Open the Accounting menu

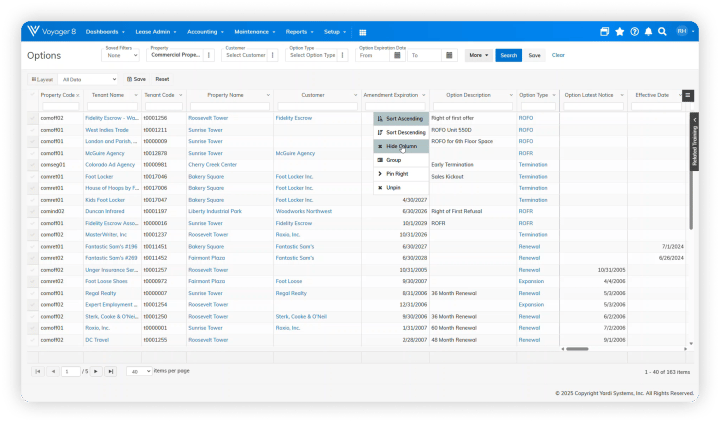click(x=206, y=32)
